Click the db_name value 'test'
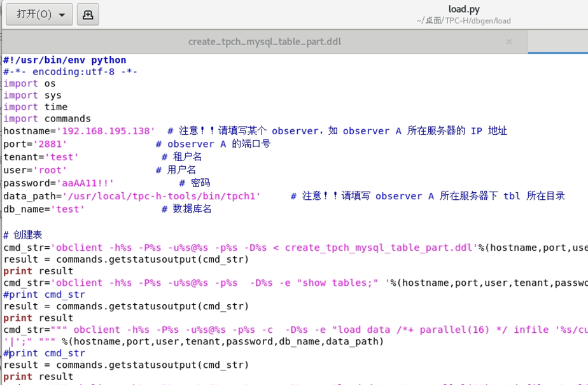Image resolution: width=588 pixels, height=385 pixels. click(x=67, y=209)
